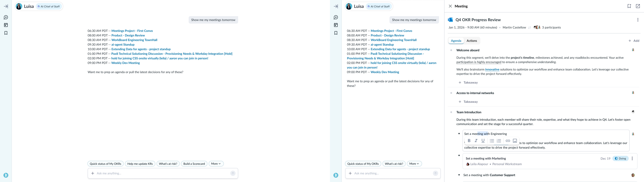Click the Build a Scorecard suggestion
The height and width of the screenshot is (182, 644).
point(194,164)
